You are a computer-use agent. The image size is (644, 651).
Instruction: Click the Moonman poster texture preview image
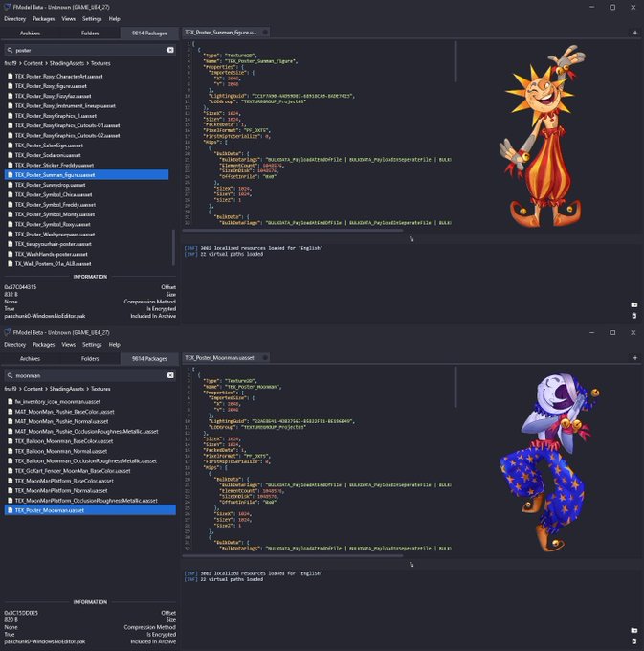(550, 462)
